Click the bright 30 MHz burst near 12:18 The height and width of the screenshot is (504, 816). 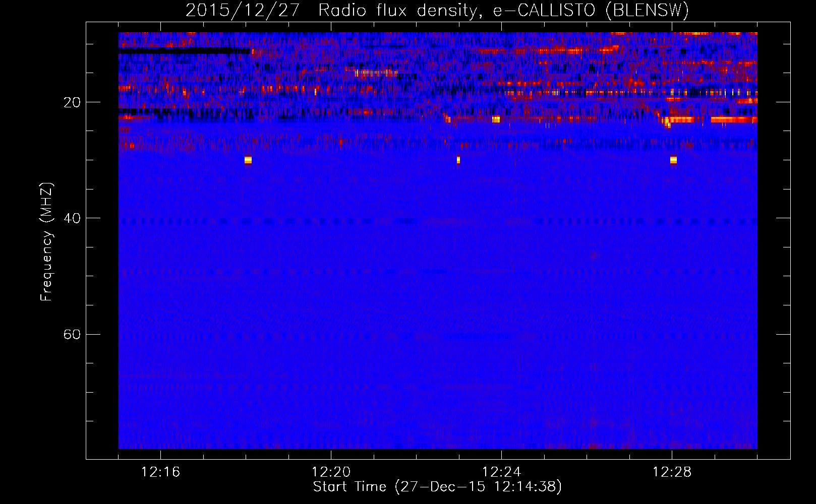tap(248, 160)
